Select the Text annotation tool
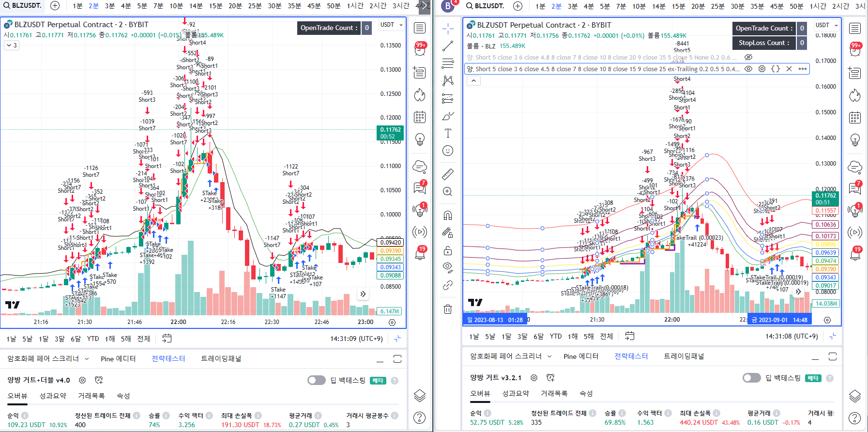The image size is (868, 432). click(x=448, y=133)
